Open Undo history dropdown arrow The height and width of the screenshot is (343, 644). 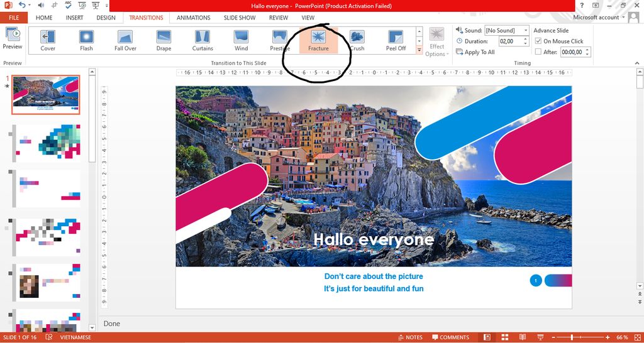30,5
